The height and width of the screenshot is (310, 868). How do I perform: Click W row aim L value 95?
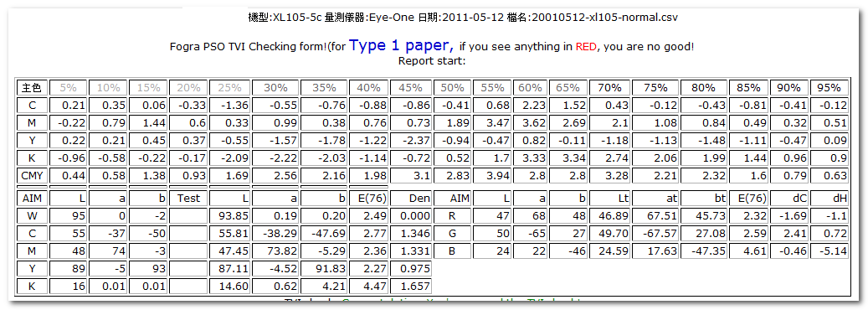(x=68, y=215)
